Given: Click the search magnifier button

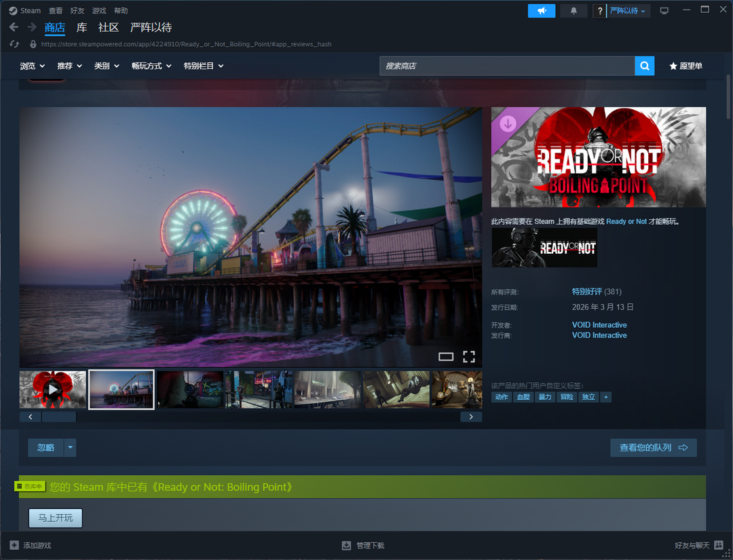Looking at the screenshot, I should [644, 66].
